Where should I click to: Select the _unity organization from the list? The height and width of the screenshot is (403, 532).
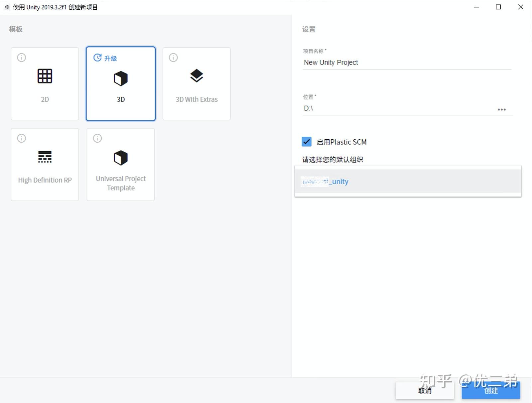point(325,182)
